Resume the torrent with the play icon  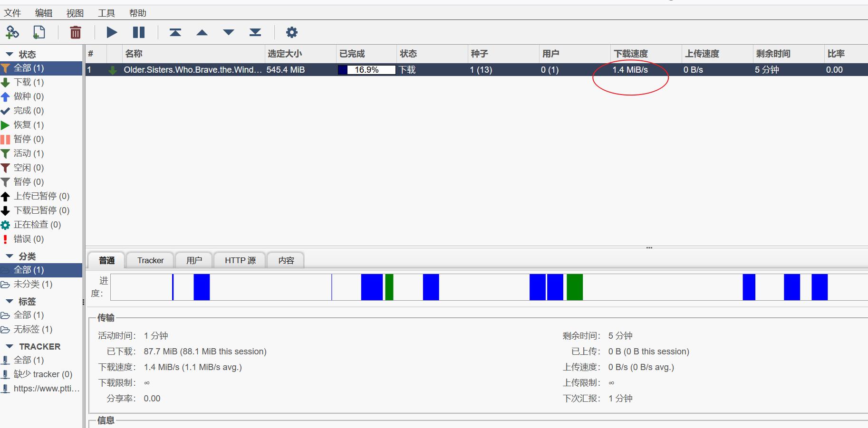click(x=112, y=32)
